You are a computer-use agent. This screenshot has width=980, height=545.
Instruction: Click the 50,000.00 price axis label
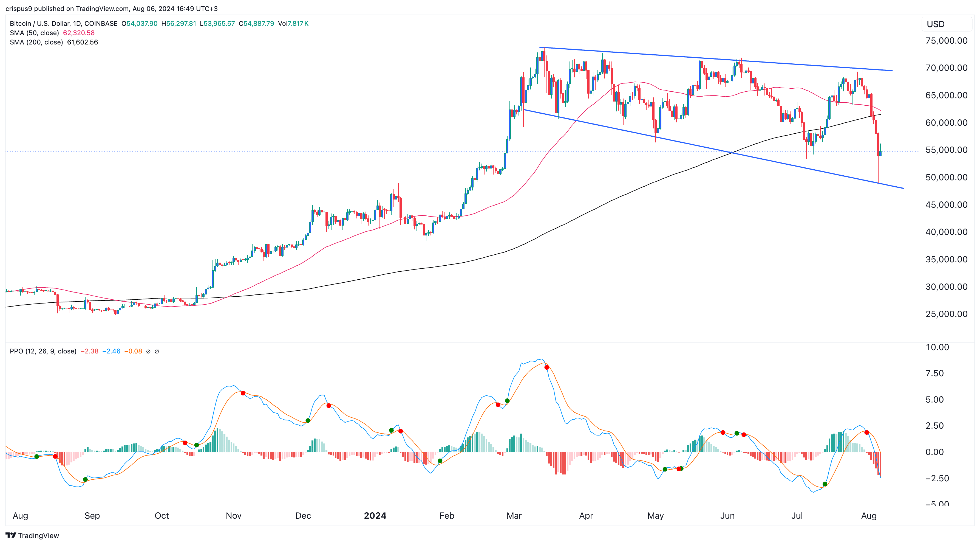[x=947, y=177]
